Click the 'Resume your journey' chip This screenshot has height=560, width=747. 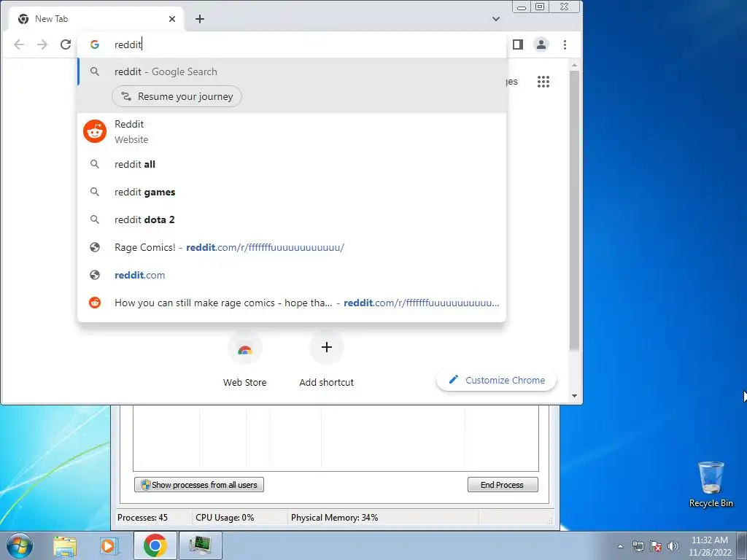[177, 97]
